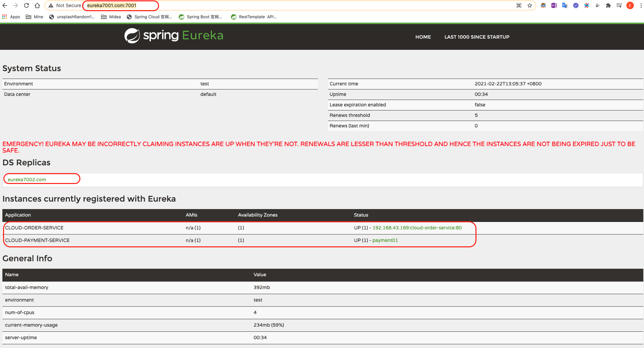
Task: Open the QR code icon in address bar
Action: tap(519, 5)
